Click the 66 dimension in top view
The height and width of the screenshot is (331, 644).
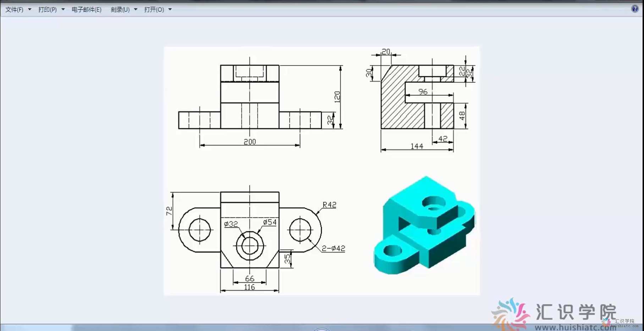click(x=250, y=278)
